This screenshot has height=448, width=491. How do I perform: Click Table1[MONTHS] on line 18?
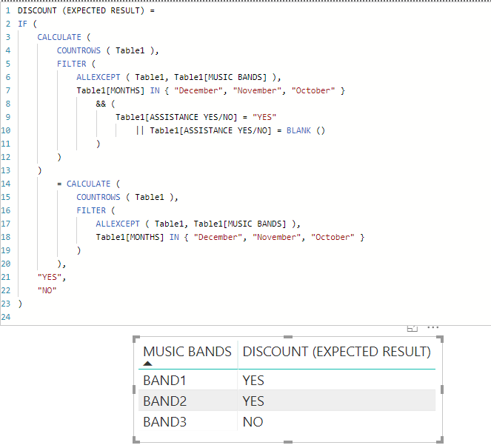(130, 237)
